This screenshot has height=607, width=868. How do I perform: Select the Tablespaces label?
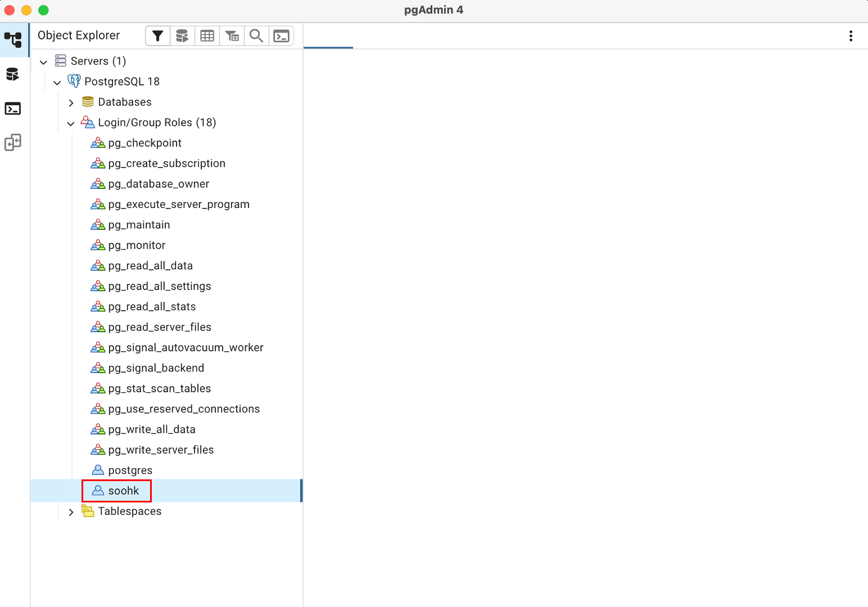130,511
